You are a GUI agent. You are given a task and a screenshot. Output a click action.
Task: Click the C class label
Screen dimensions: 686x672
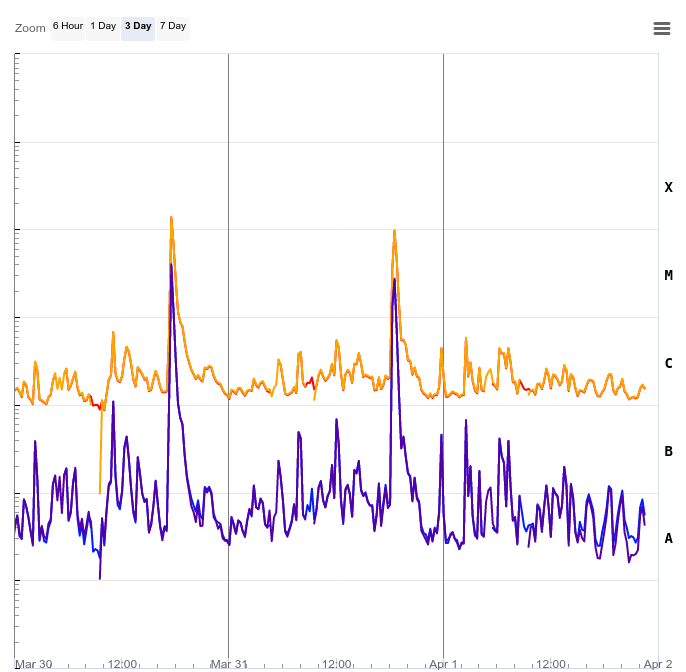(x=668, y=363)
